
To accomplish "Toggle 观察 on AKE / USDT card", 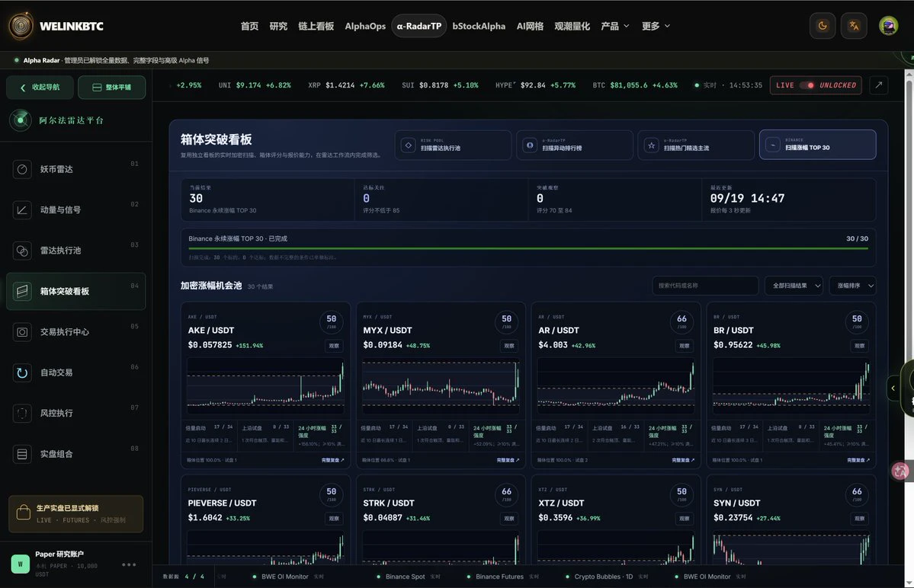I will pos(334,346).
